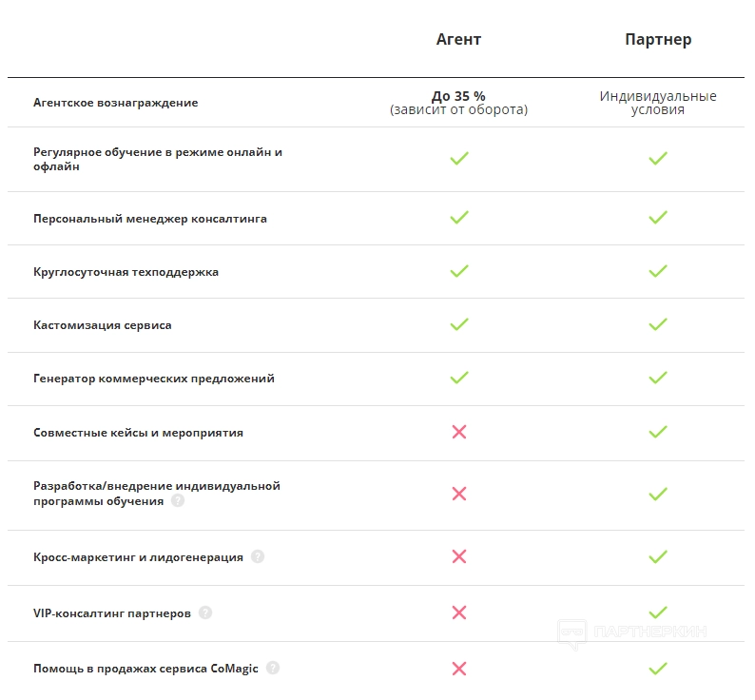Click Agent red cross for VIP-консалтинг партнеров
Screen dimensions: 755x700
pos(459,612)
